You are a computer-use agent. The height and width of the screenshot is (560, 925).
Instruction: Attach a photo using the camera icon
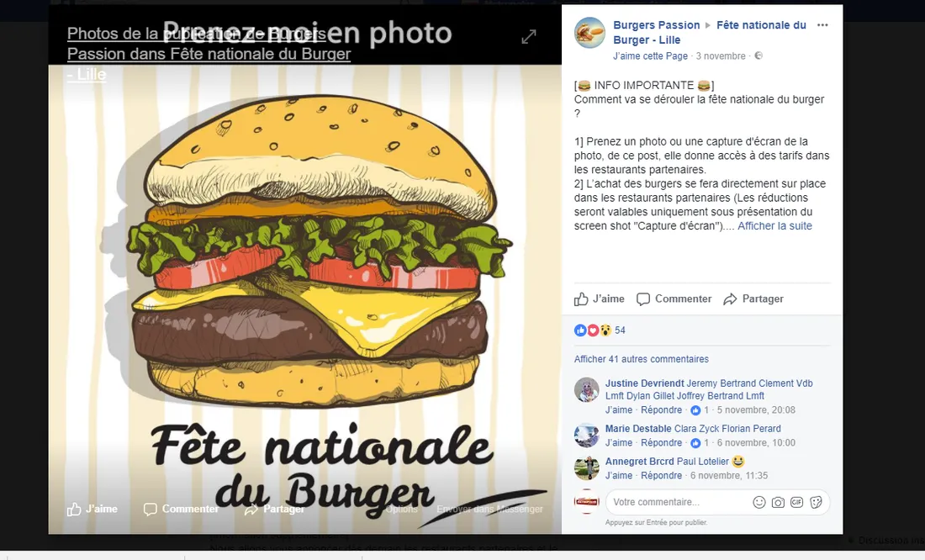[x=778, y=502]
